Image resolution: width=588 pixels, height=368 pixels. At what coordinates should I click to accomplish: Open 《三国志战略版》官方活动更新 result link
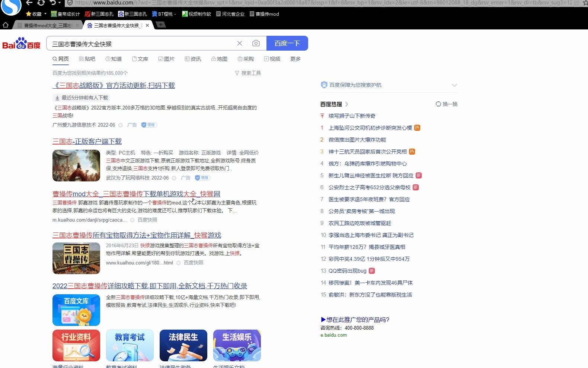[x=114, y=85]
